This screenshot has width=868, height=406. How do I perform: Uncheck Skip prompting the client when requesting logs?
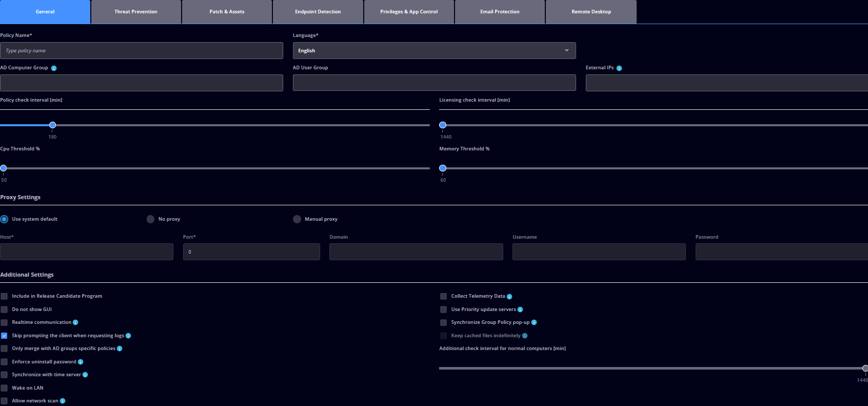click(x=4, y=336)
